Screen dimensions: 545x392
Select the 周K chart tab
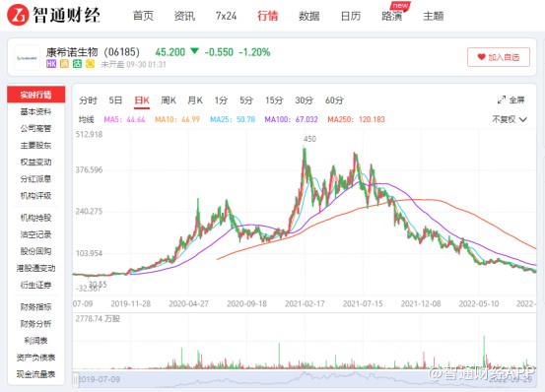point(169,100)
